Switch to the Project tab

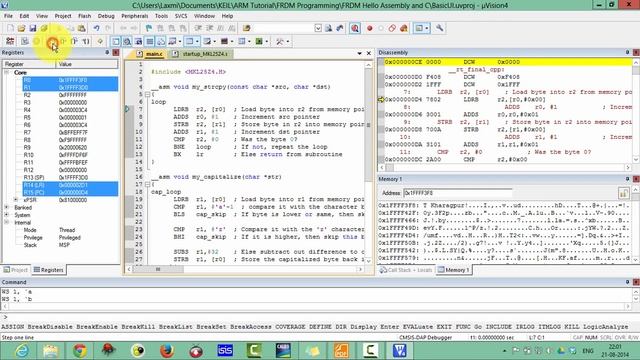(x=16, y=270)
